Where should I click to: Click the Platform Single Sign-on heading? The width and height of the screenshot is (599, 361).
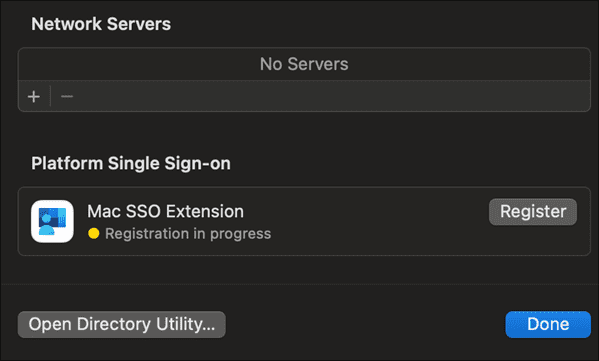click(131, 164)
